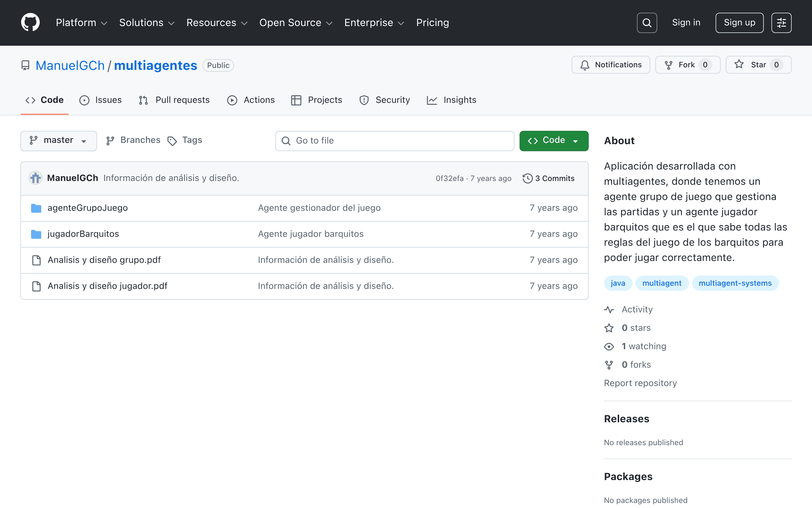Screen dimensions: 812x508
Task: Click the multiagent-systems topic tag
Action: click(735, 283)
